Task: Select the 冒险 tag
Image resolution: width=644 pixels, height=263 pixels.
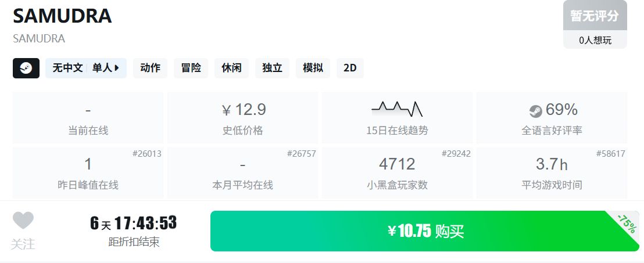Action: (191, 68)
